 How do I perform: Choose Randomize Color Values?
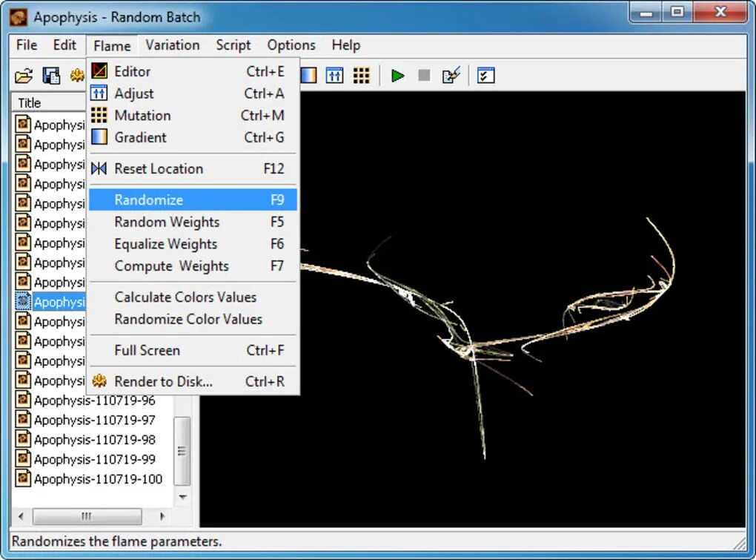pos(193,319)
